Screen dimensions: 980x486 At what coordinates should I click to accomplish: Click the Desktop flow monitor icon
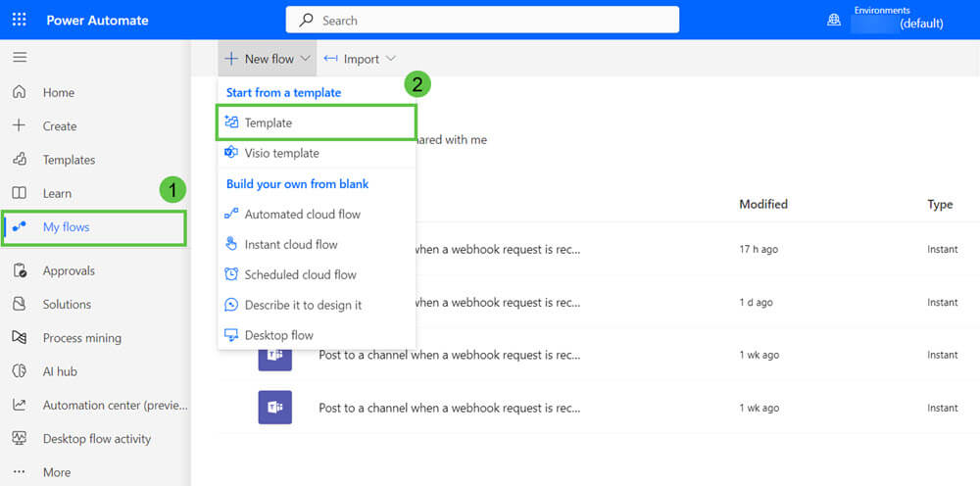point(231,335)
